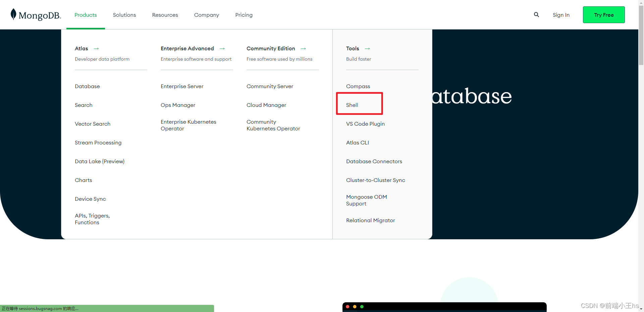Click the Sign In link
Screen dimensions: 644x312
(561, 15)
